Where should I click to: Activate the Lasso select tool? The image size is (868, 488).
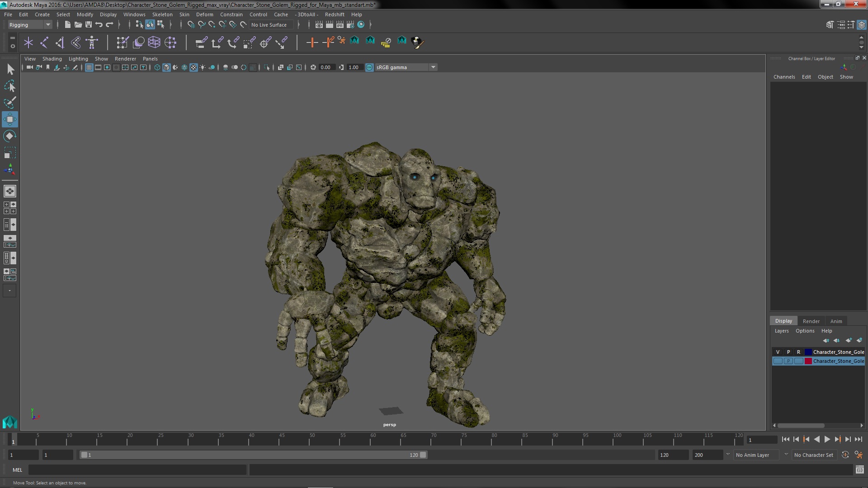10,86
